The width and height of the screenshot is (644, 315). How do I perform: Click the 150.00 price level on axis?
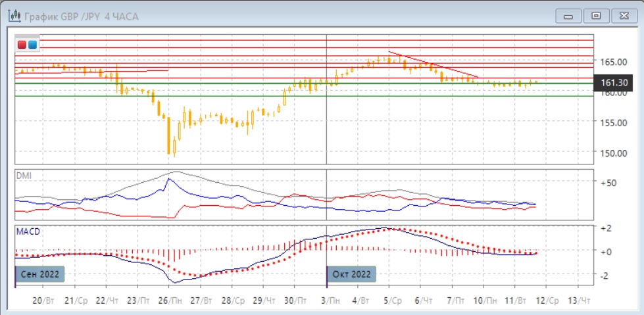click(612, 153)
